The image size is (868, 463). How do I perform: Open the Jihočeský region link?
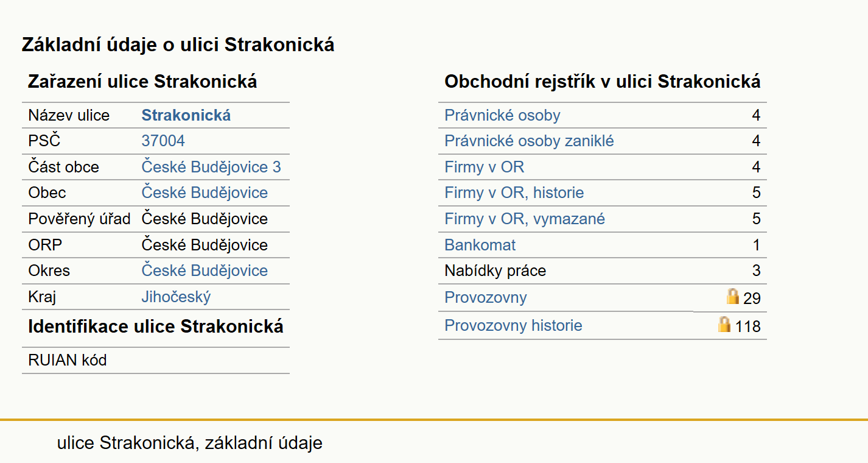(177, 297)
